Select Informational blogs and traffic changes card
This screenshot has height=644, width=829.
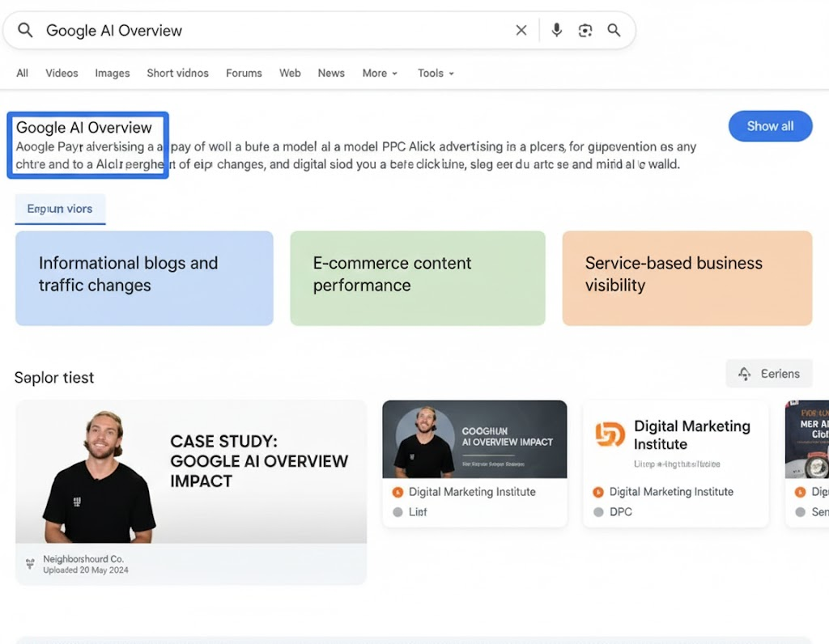point(144,278)
